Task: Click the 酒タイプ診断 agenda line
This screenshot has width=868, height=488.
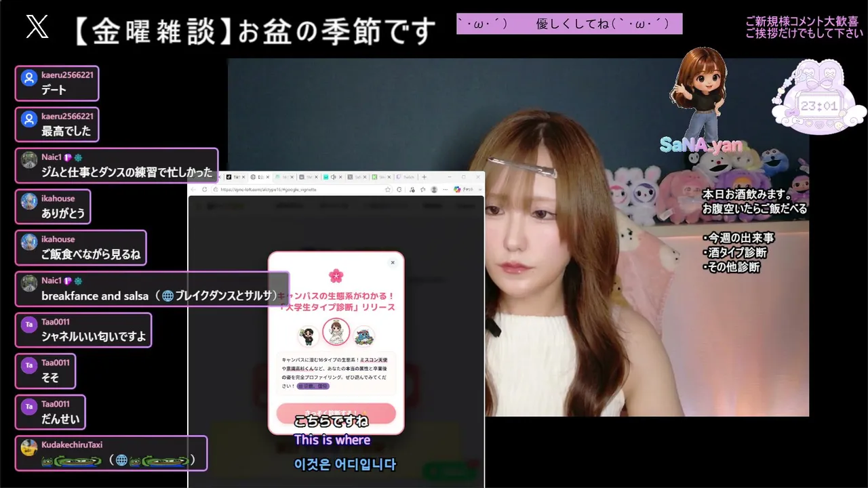Action: point(735,252)
